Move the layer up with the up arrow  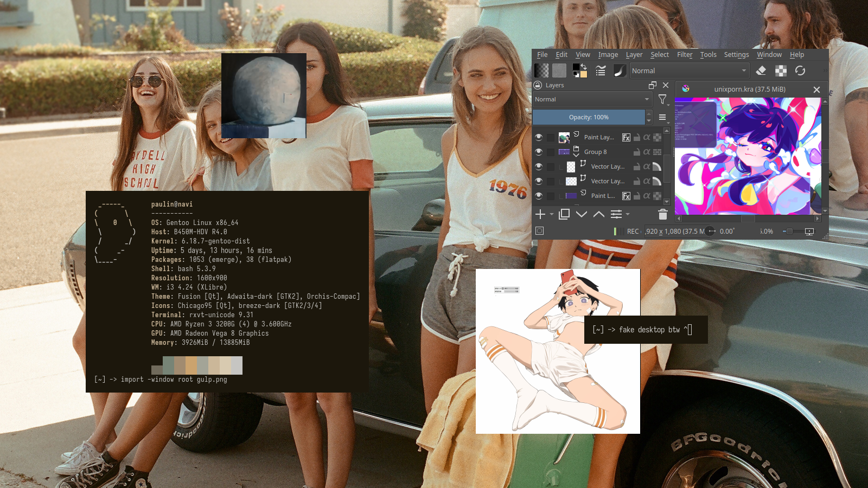click(x=599, y=214)
